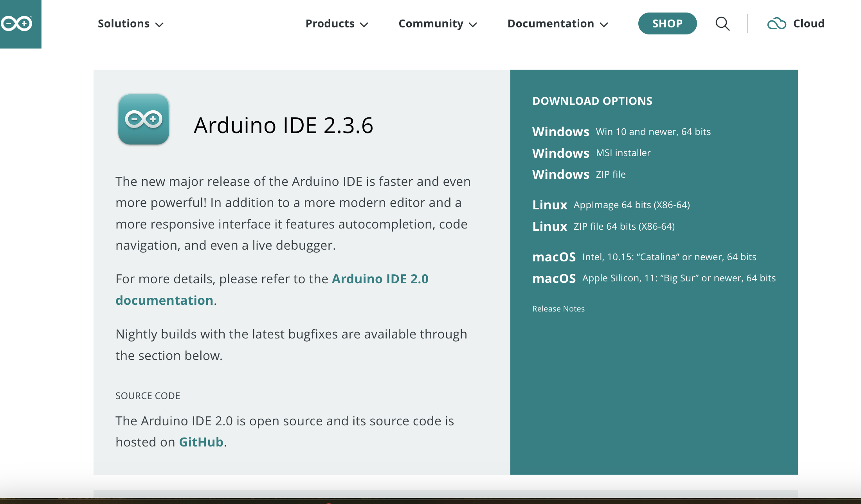Download Linux ZIP file 64 bits
Viewport: 861px width, 504px height.
[603, 226]
